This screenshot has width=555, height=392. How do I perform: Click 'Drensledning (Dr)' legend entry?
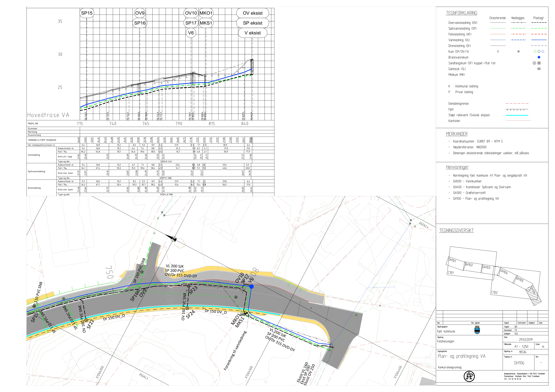pyautogui.click(x=460, y=46)
